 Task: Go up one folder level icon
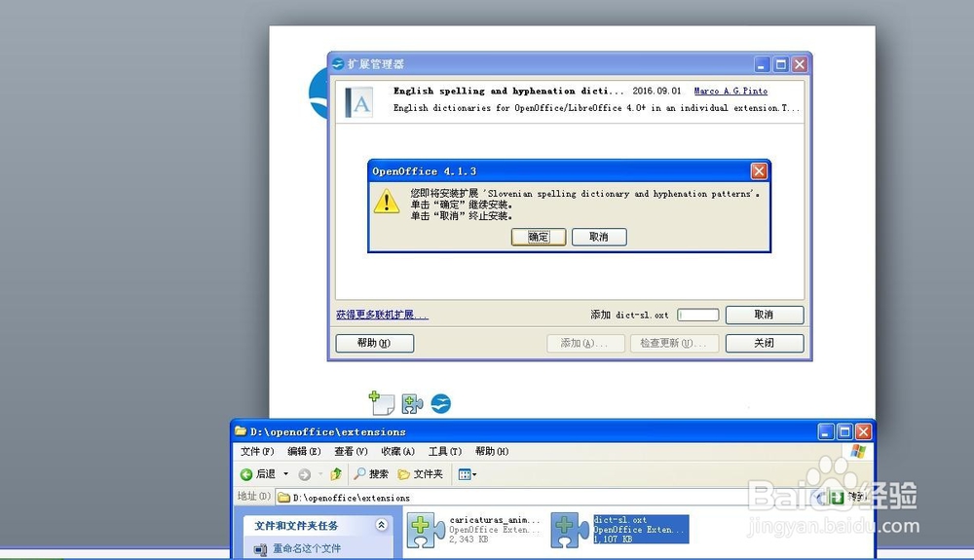coord(336,474)
